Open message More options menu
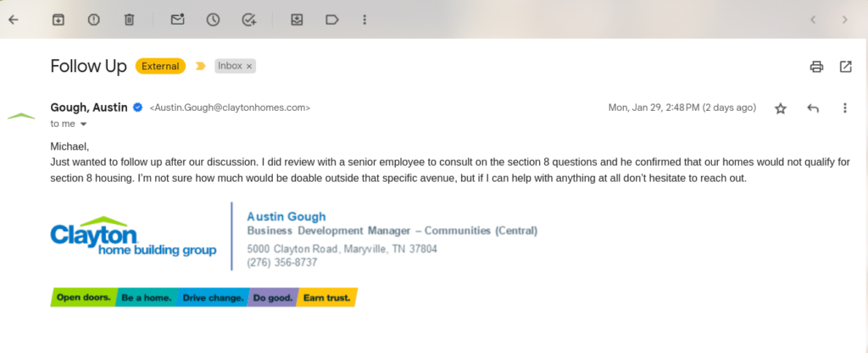Viewport: 868px width, 353px height. pyautogui.click(x=844, y=108)
